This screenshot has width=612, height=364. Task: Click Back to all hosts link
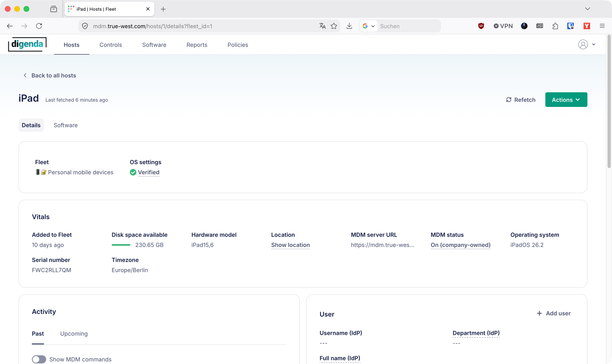click(50, 75)
